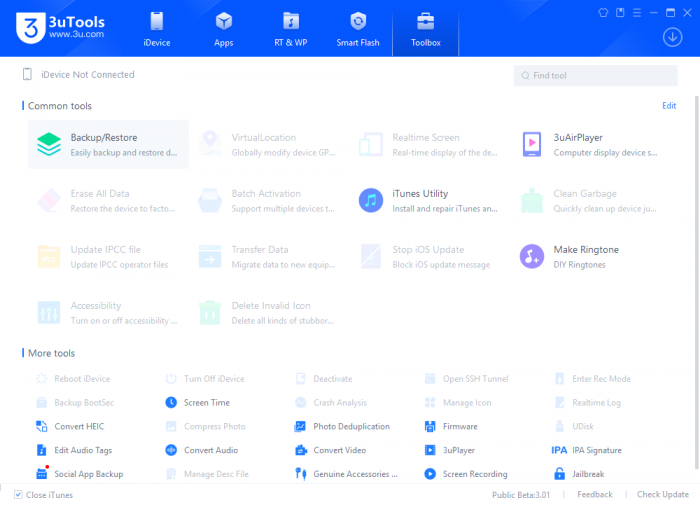This screenshot has height=505, width=700.
Task: Launch the Convert Video icon
Action: [x=301, y=450]
